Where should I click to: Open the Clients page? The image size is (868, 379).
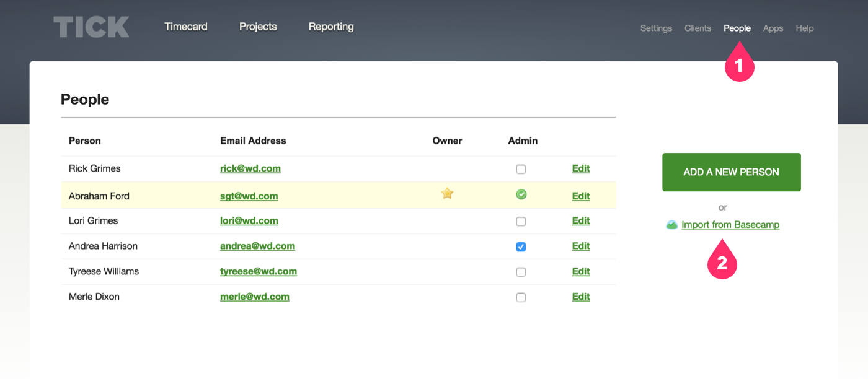tap(697, 28)
